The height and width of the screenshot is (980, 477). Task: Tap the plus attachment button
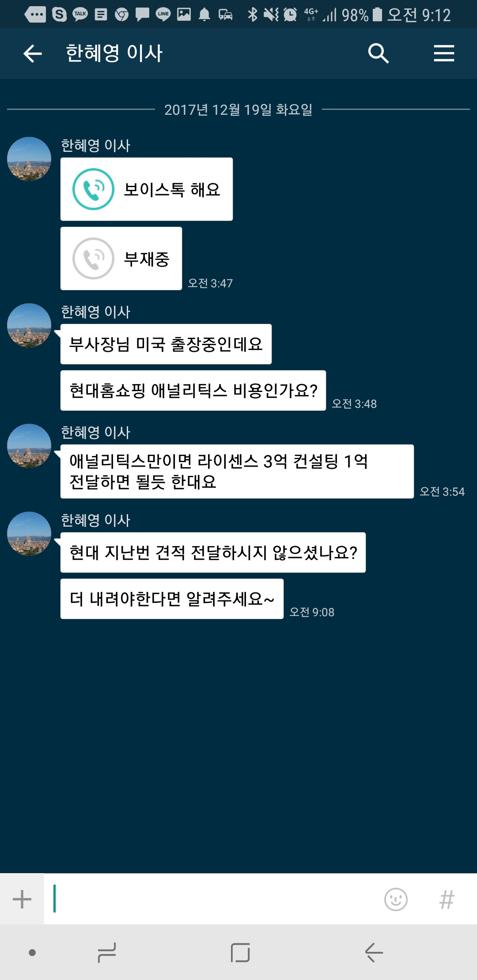coord(22,899)
